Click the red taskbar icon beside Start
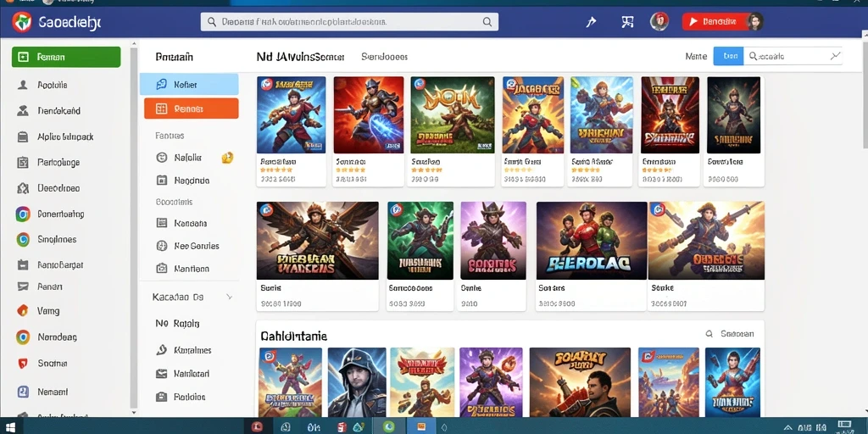 coord(258,426)
